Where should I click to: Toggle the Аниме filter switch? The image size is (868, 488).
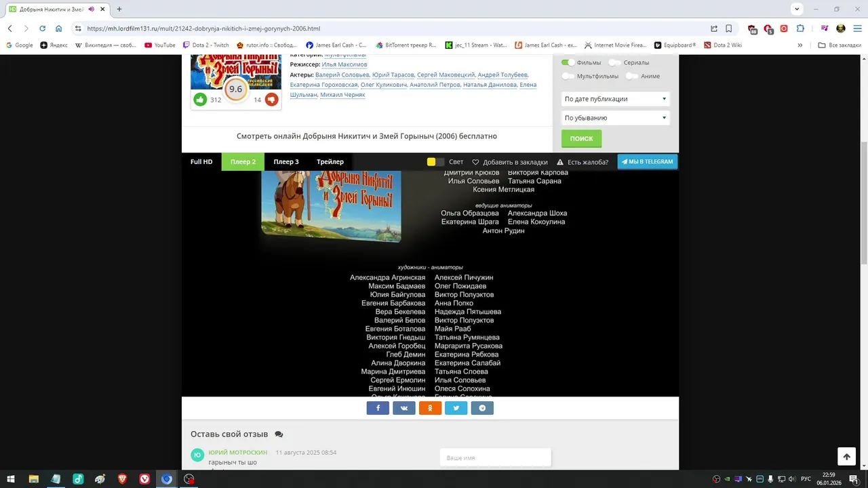pyautogui.click(x=631, y=76)
